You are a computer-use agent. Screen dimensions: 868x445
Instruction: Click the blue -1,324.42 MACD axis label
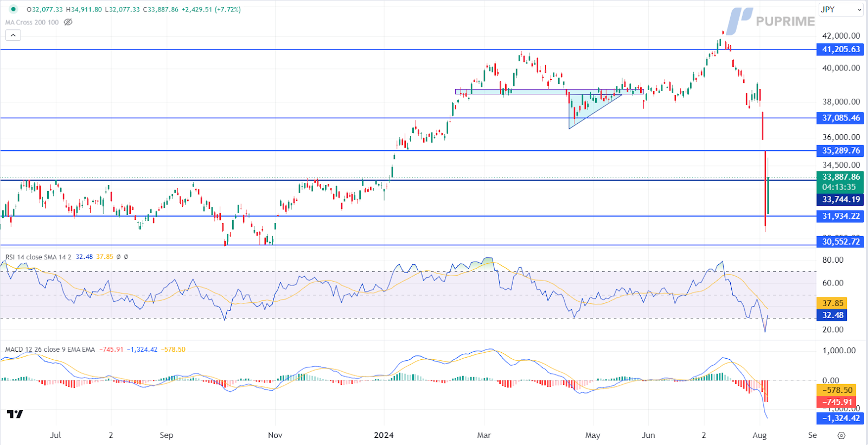click(840, 418)
